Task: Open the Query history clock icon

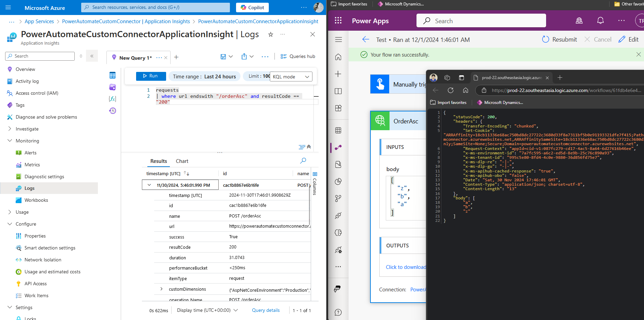Action: pos(113,111)
